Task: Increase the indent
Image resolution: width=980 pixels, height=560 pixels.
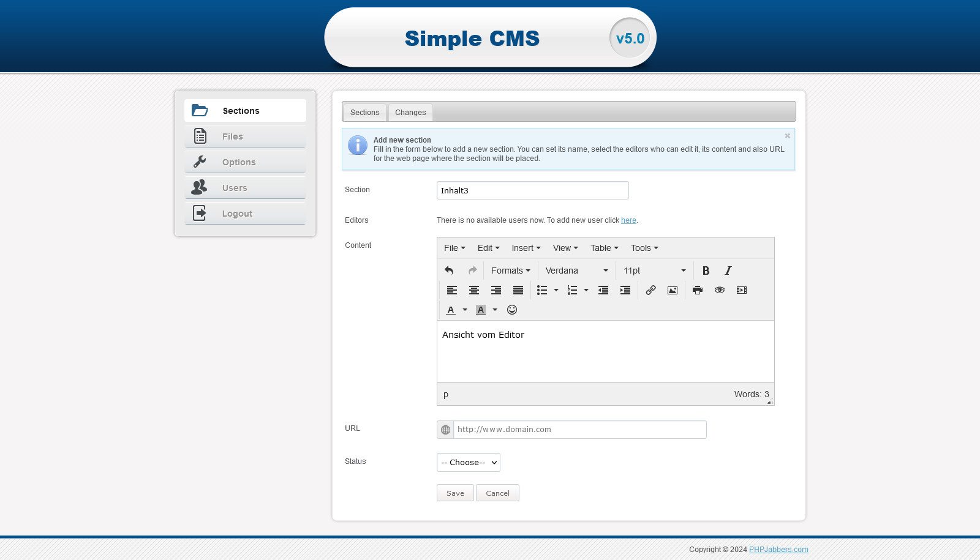Action: tap(625, 290)
